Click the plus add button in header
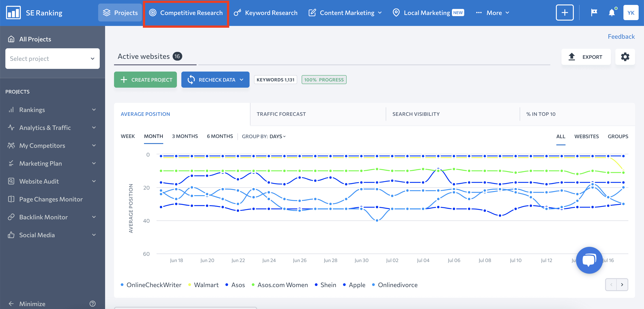 pos(564,13)
